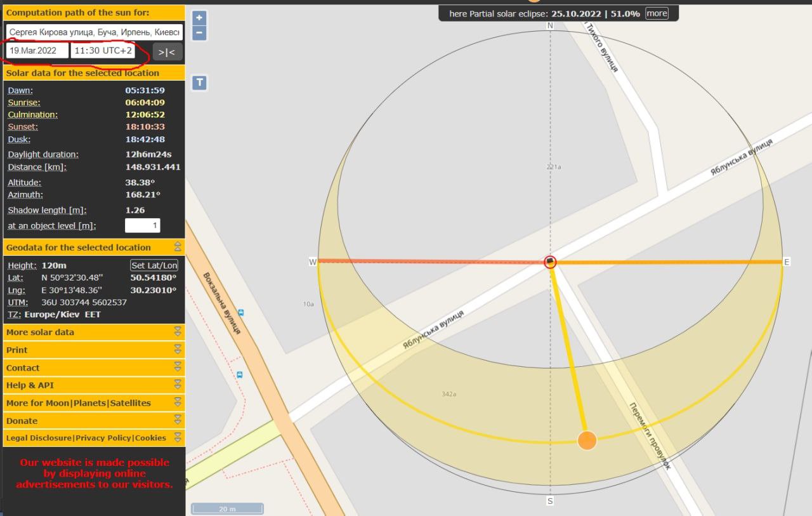The image size is (812, 516).
Task: Click lower bus stop icon on Вокзальна вулиця
Action: click(239, 374)
